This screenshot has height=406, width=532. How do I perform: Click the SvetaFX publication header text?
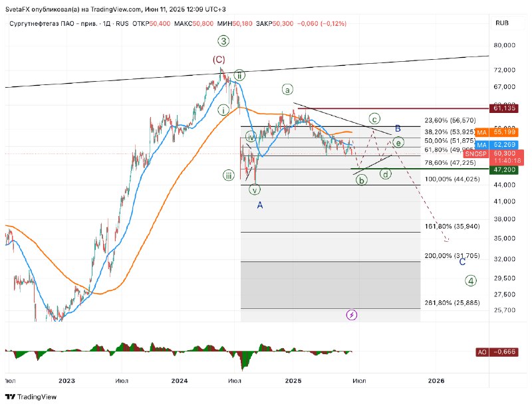115,9
